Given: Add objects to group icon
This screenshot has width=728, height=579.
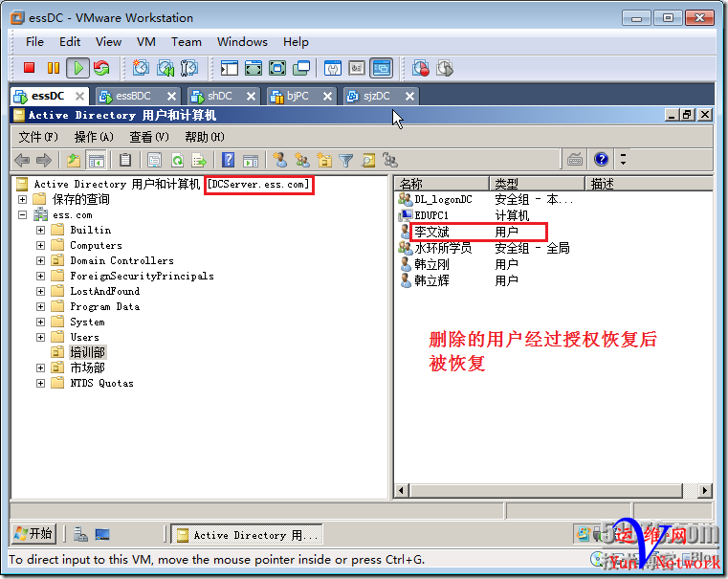Looking at the screenshot, I should coord(390,161).
